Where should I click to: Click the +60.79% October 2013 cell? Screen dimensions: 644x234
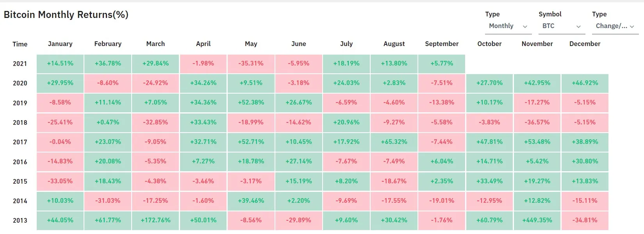pos(489,220)
